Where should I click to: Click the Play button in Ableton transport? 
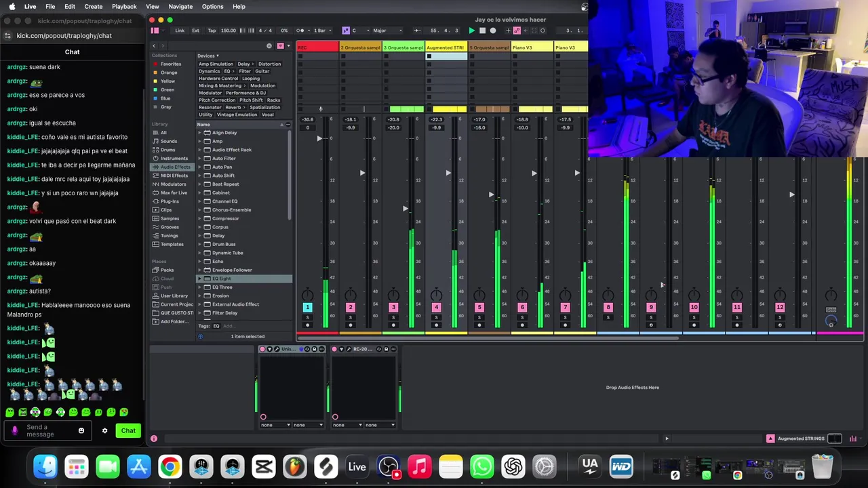click(x=471, y=30)
